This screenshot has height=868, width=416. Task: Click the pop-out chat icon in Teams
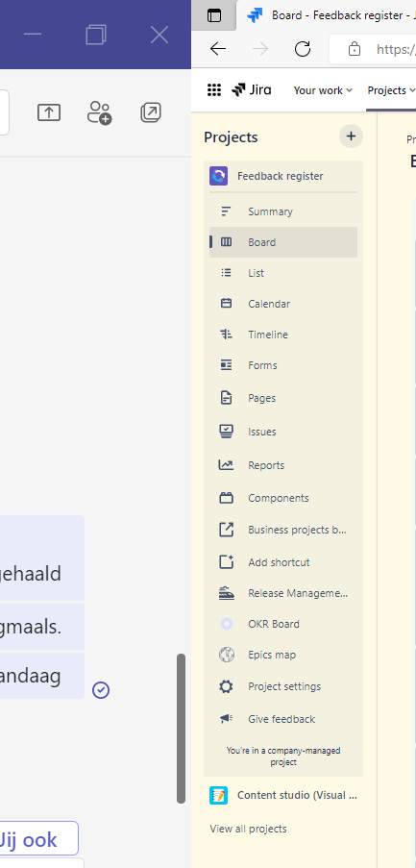click(151, 112)
